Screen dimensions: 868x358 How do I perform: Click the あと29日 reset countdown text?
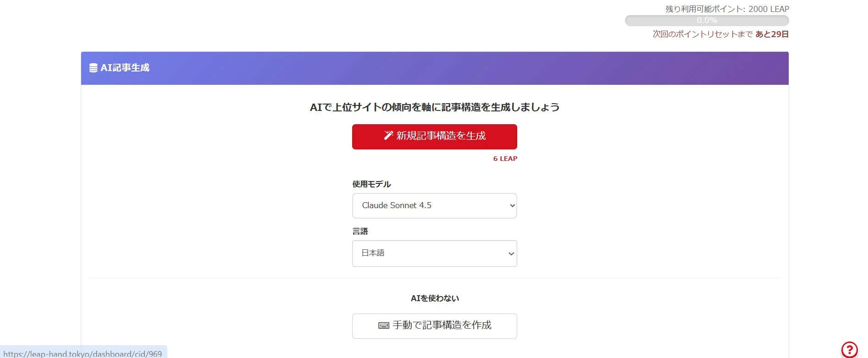tap(772, 34)
